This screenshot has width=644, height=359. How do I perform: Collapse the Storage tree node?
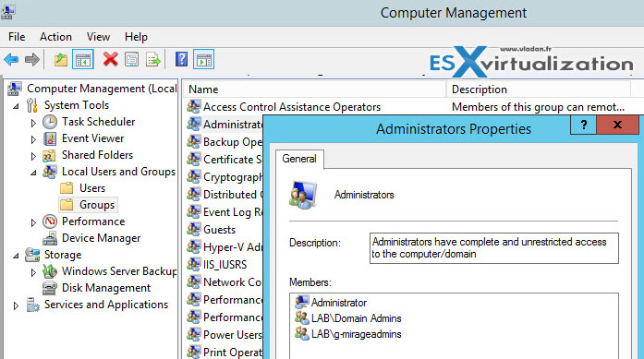(x=16, y=256)
